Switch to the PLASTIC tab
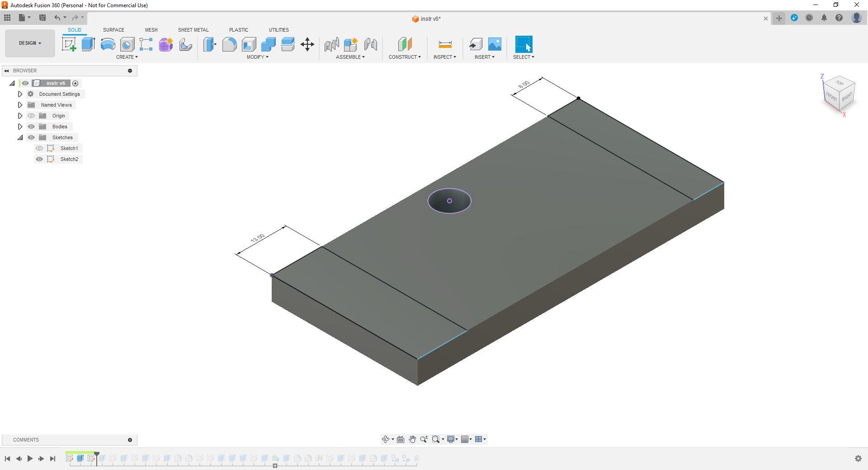Image resolution: width=868 pixels, height=470 pixels. (x=238, y=30)
